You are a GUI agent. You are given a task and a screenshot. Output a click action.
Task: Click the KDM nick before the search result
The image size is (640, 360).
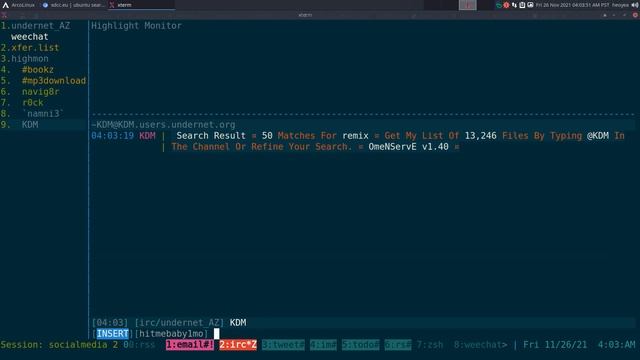pyautogui.click(x=147, y=136)
